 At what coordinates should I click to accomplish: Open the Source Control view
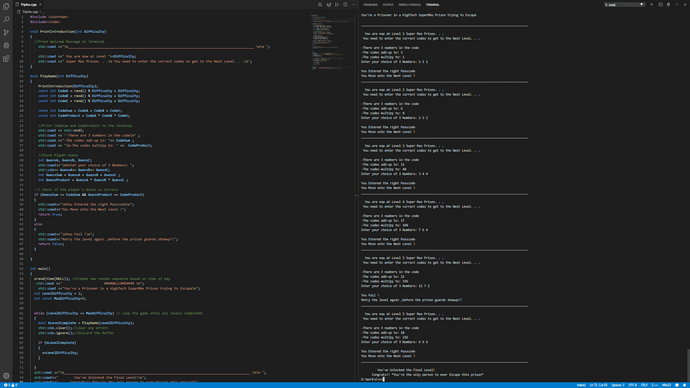pyautogui.click(x=6, y=33)
